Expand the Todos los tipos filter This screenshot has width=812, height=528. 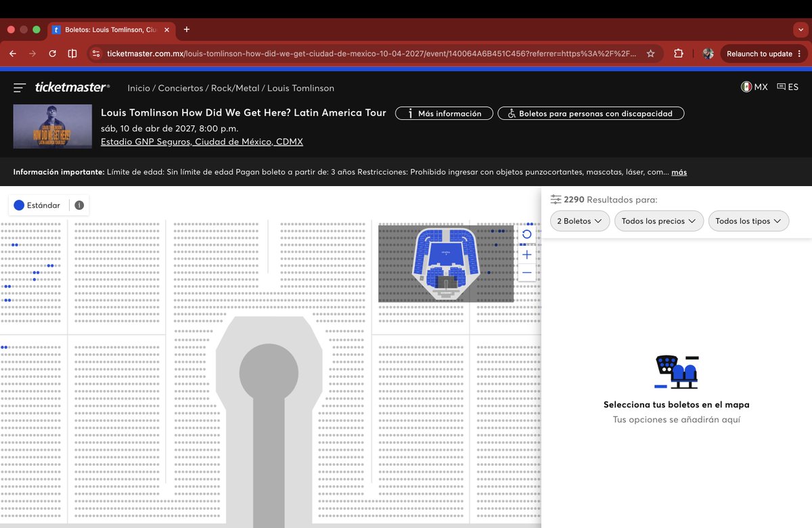click(748, 221)
